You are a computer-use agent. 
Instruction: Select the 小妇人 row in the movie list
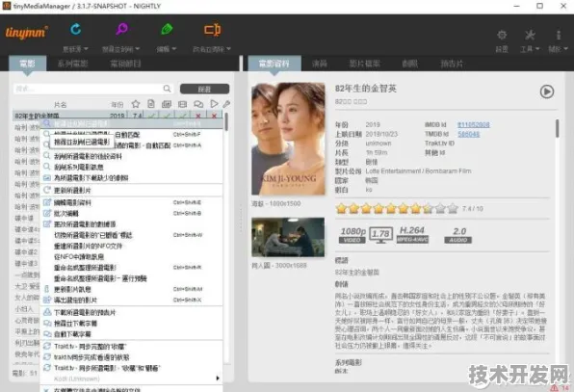tap(26, 309)
